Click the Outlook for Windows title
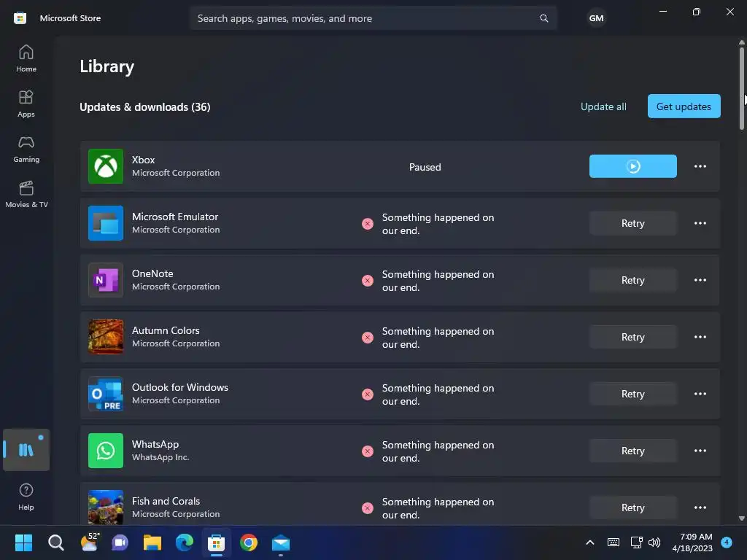This screenshot has width=747, height=560. click(179, 387)
